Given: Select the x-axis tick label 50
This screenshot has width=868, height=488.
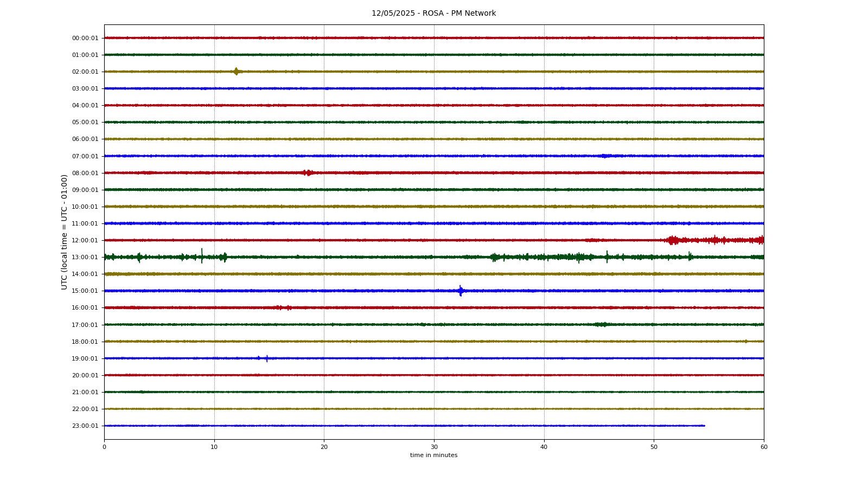Looking at the screenshot, I should coord(654,447).
